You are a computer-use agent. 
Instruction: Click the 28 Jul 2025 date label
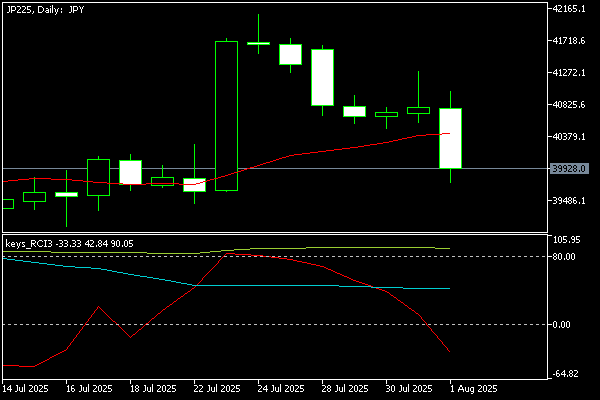[345, 389]
